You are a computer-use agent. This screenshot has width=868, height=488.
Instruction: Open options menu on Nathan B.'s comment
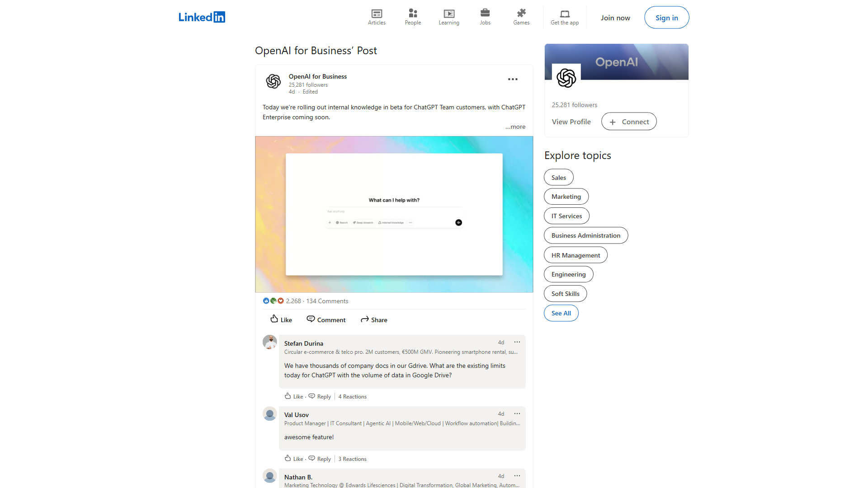[517, 476]
